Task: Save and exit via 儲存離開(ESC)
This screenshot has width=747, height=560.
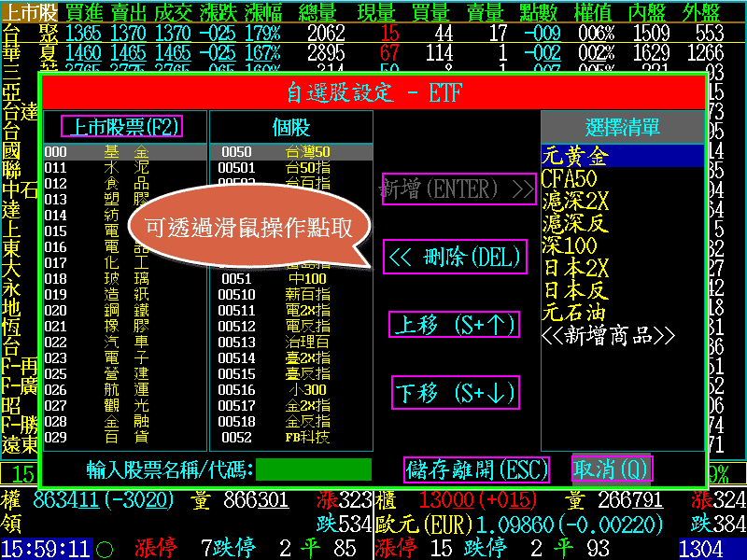Action: tap(477, 469)
